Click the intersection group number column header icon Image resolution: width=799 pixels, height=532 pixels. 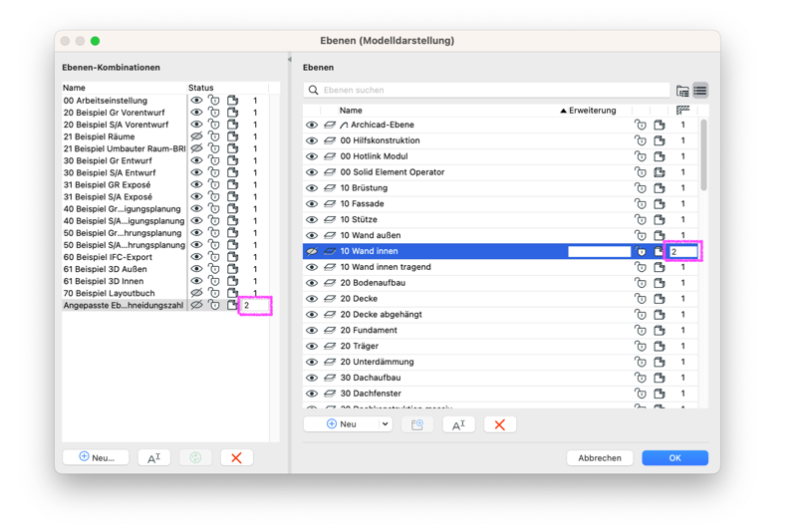[x=682, y=110]
